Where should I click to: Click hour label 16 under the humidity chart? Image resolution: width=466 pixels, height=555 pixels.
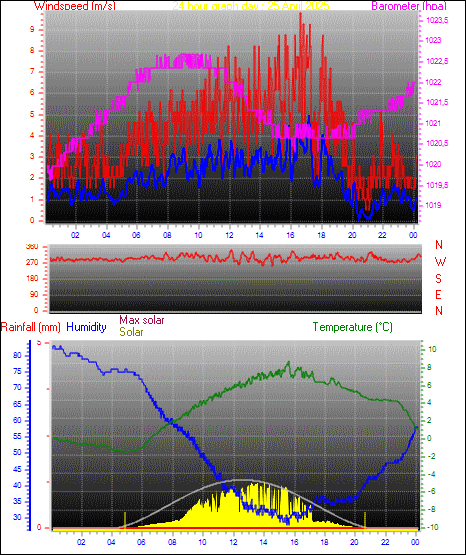[x=294, y=542]
